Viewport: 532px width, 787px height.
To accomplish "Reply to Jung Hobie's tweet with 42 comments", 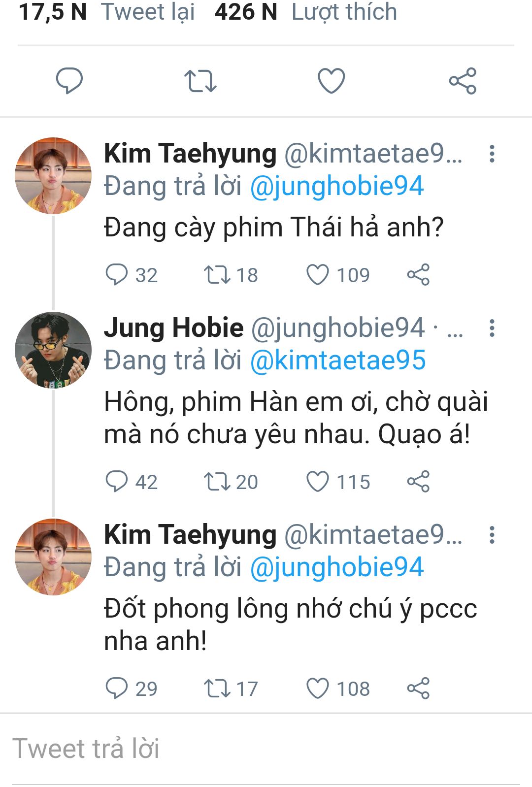I will pos(117,482).
